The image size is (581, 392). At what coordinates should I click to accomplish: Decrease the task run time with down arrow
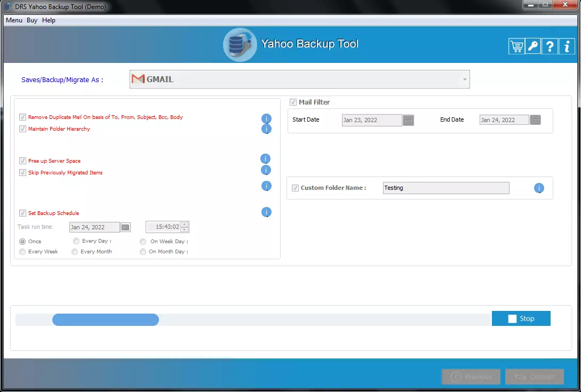pos(185,230)
